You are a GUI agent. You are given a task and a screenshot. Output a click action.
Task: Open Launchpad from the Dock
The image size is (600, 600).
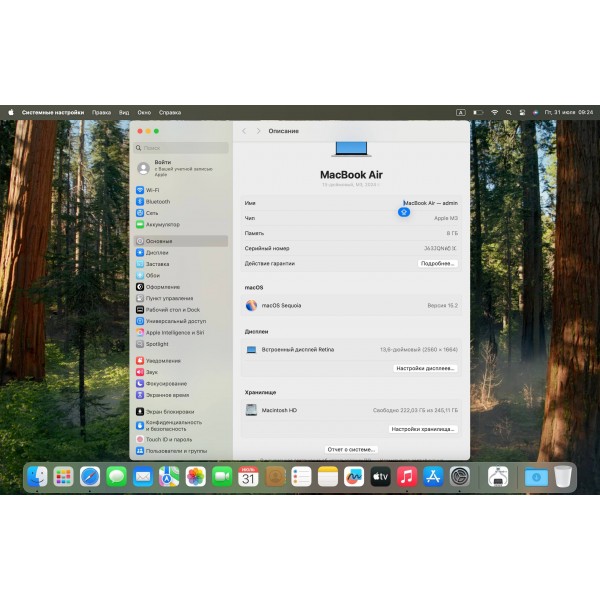[x=64, y=477]
